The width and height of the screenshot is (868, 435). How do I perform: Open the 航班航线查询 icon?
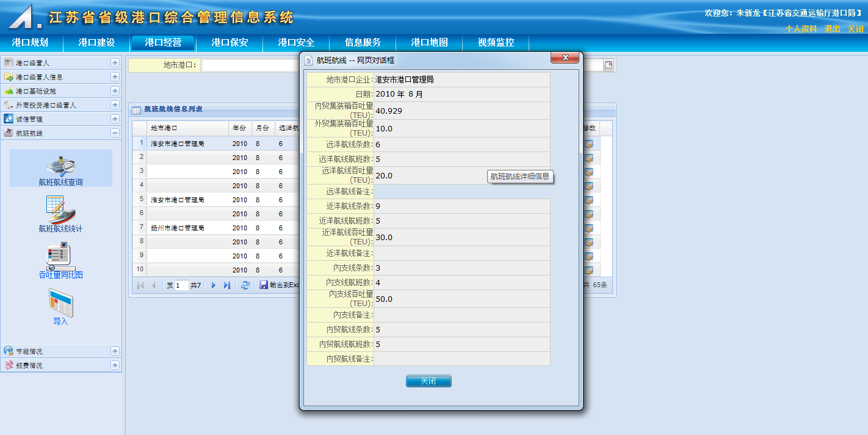pyautogui.click(x=60, y=167)
